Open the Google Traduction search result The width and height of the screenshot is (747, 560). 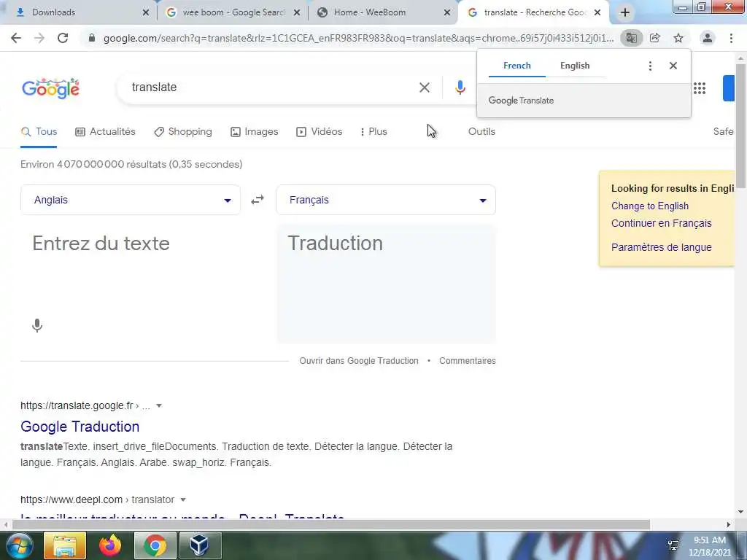(80, 427)
